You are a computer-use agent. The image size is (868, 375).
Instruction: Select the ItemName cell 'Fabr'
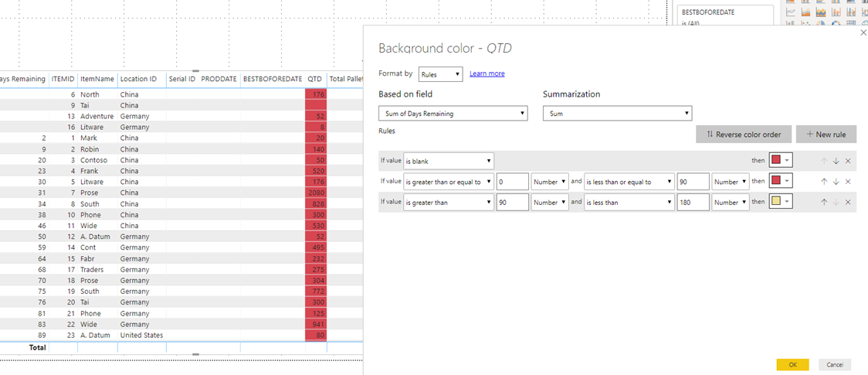click(x=87, y=259)
